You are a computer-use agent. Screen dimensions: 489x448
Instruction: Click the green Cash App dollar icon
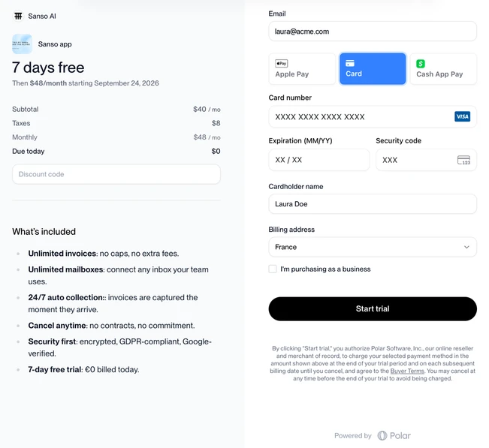pyautogui.click(x=421, y=64)
